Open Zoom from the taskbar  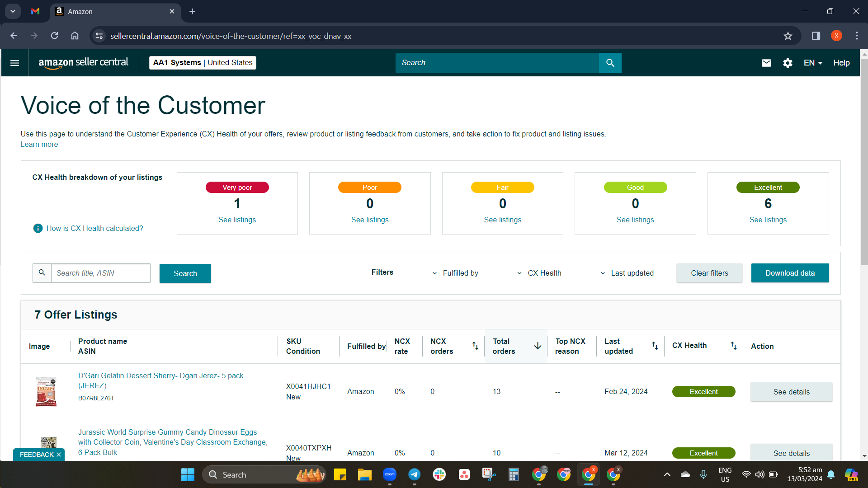[x=390, y=475]
